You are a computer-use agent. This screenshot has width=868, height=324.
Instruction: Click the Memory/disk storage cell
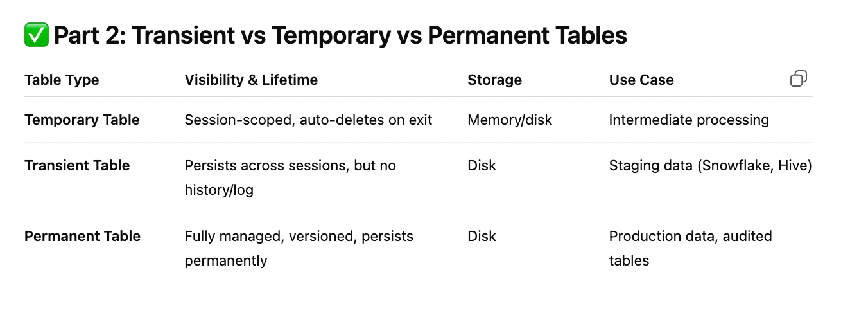point(510,120)
